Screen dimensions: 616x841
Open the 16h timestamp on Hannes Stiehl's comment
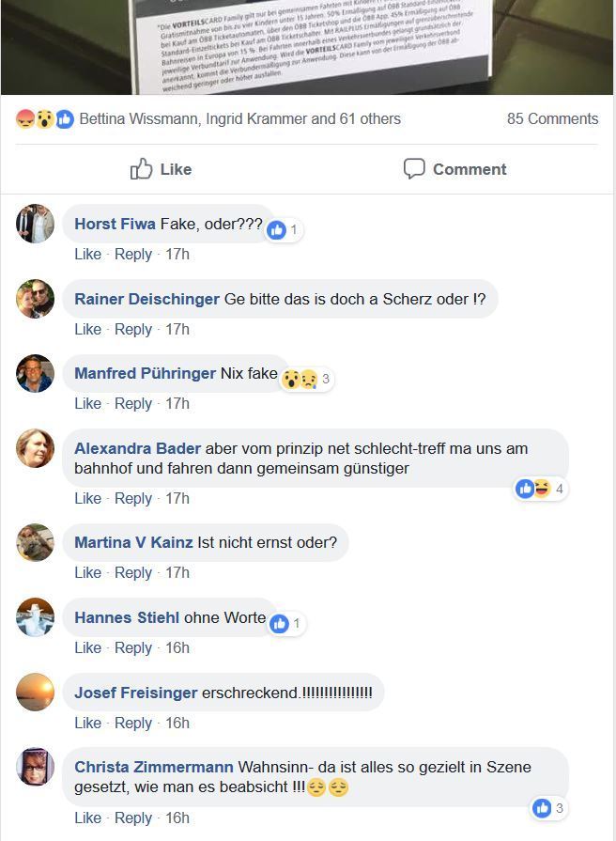(x=177, y=647)
